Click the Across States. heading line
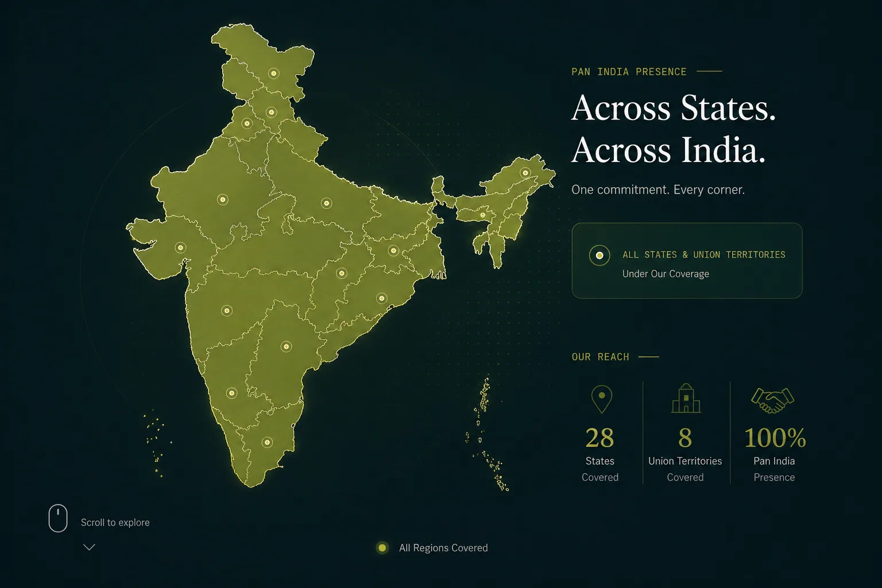The width and height of the screenshot is (882, 588). tap(674, 107)
